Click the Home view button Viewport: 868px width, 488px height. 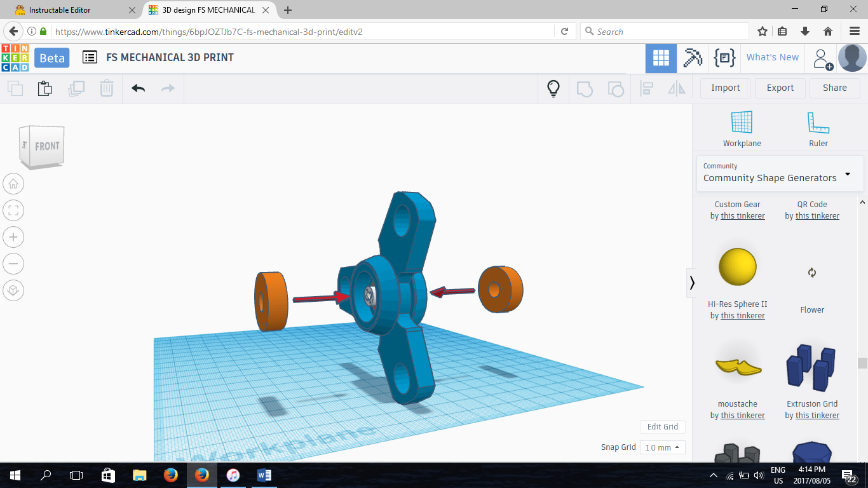pos(13,184)
